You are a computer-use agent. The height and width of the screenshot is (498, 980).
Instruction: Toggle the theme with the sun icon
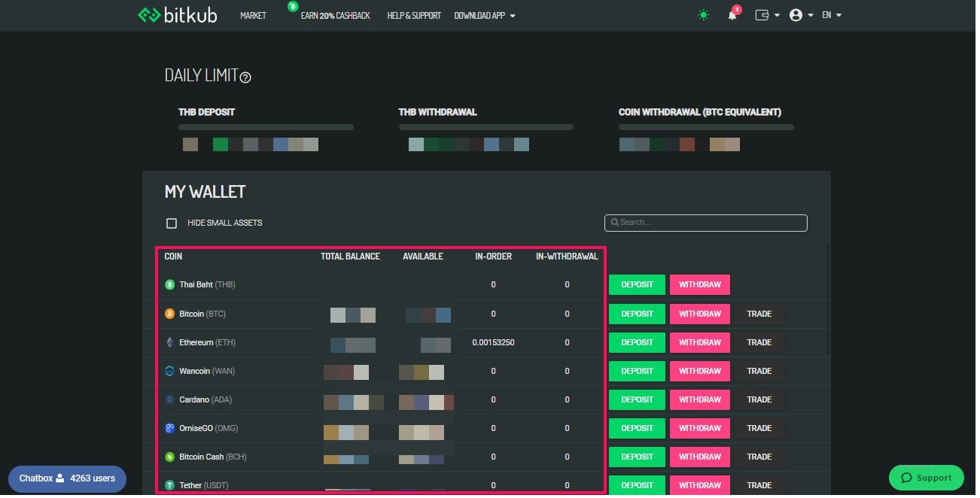(703, 14)
